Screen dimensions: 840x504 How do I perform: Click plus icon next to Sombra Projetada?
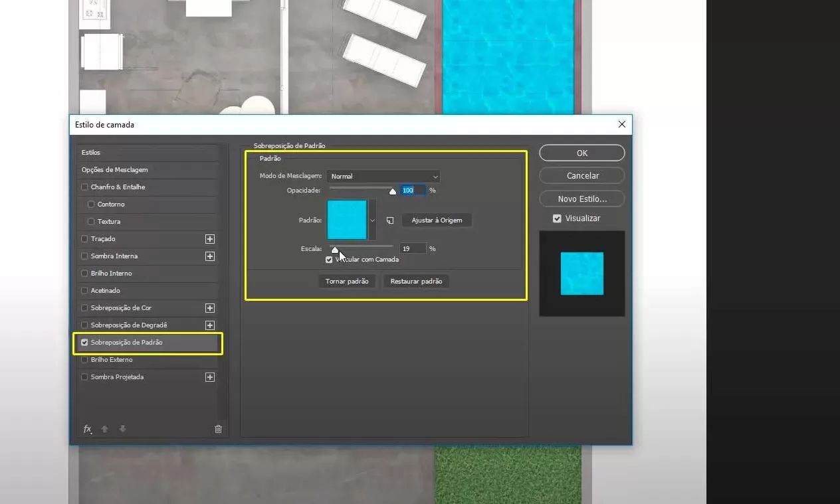coord(210,377)
